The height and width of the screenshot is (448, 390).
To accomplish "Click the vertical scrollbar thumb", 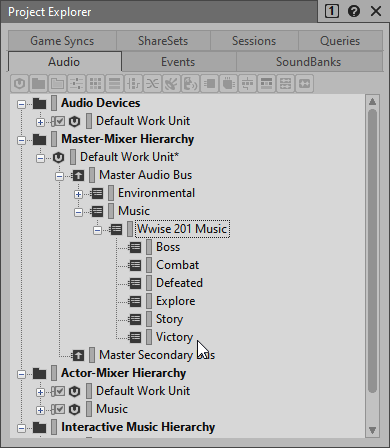I will click(x=372, y=251).
